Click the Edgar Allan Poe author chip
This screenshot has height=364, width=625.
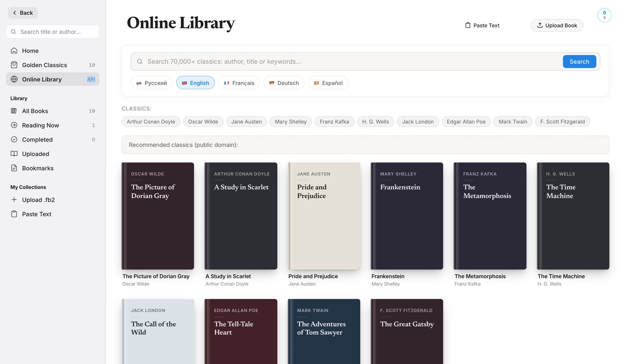tap(466, 122)
